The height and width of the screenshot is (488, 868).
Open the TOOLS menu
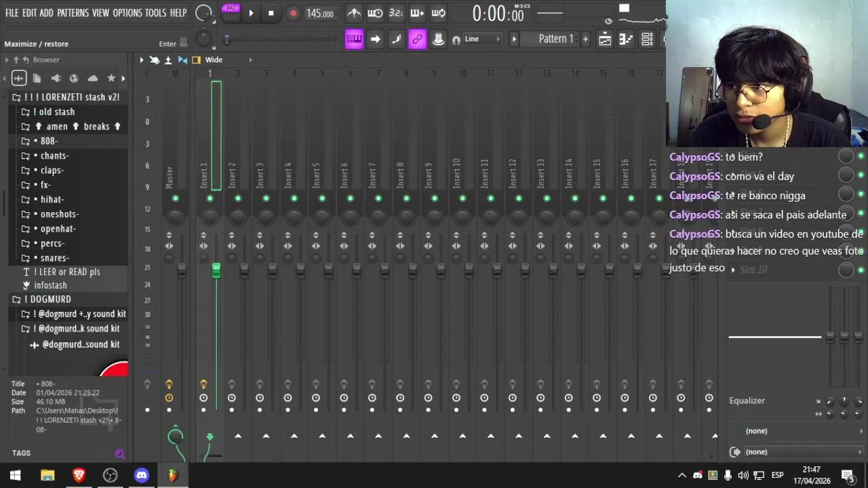[155, 13]
